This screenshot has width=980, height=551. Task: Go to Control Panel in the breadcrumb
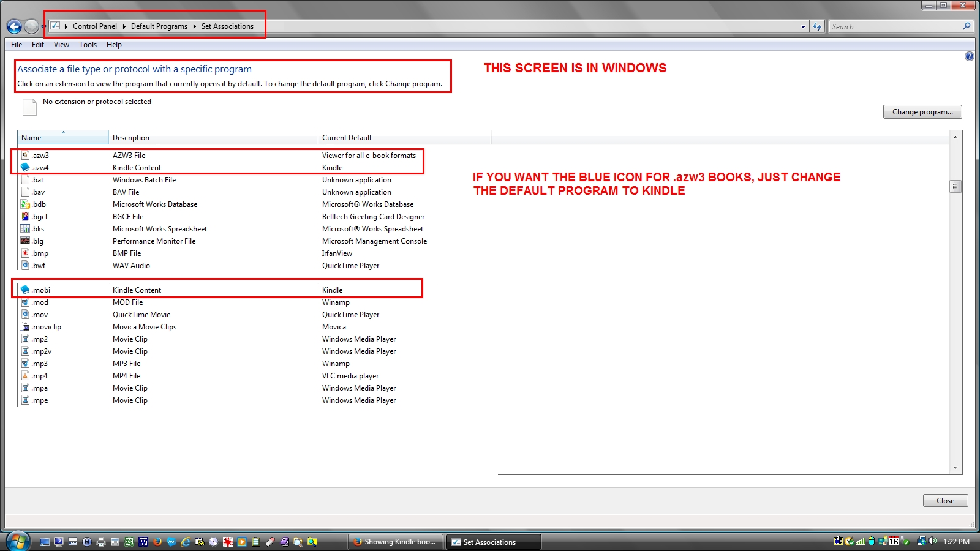coord(95,26)
